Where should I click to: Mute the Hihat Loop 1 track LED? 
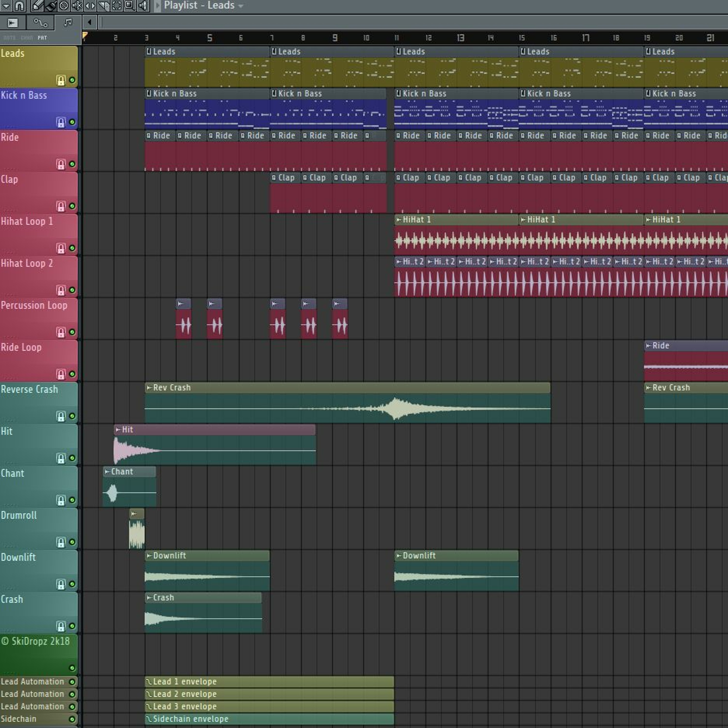[x=72, y=248]
